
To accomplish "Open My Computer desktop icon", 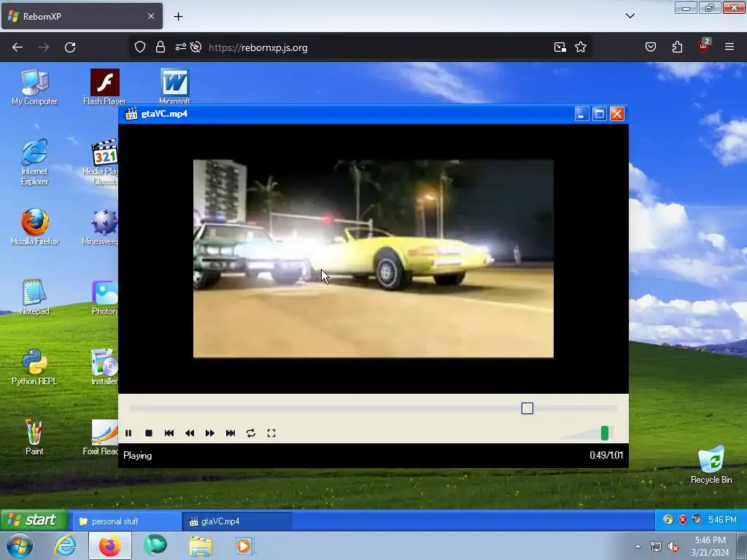I will pyautogui.click(x=34, y=87).
